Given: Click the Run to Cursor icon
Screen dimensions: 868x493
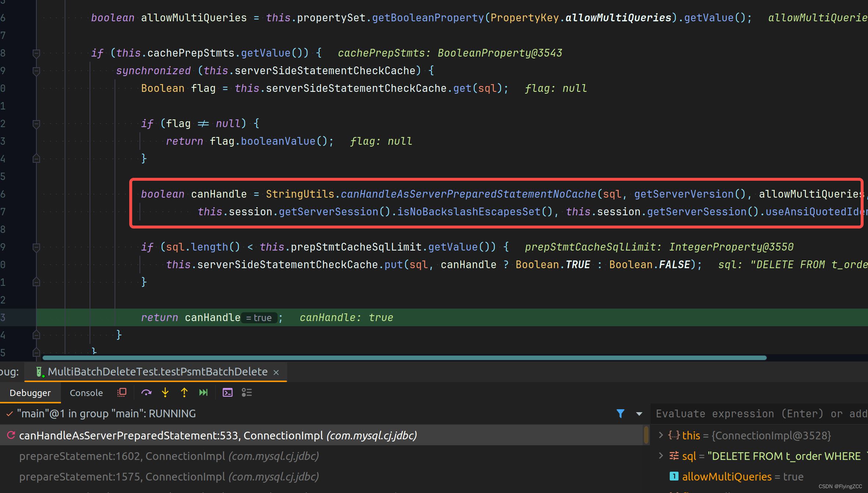Looking at the screenshot, I should pyautogui.click(x=203, y=393).
